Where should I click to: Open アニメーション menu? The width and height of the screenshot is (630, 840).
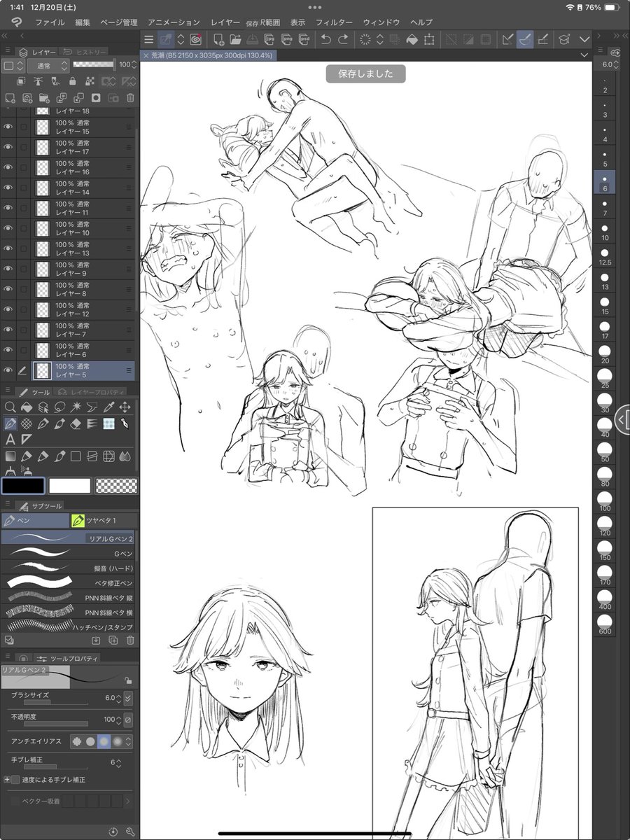click(x=174, y=22)
